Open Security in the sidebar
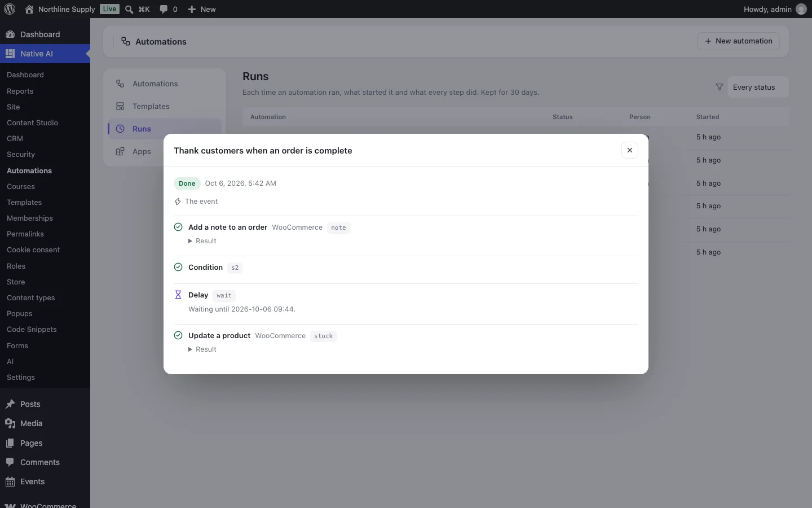812x508 pixels. 21,154
